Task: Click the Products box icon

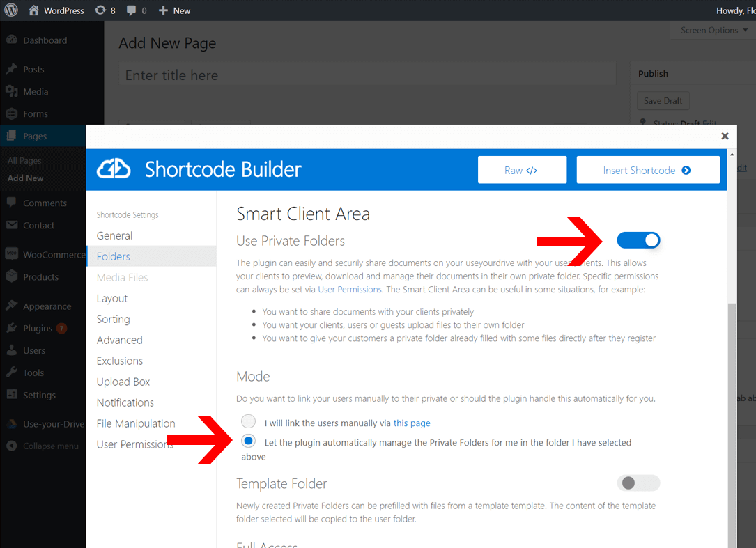Action: coord(12,276)
